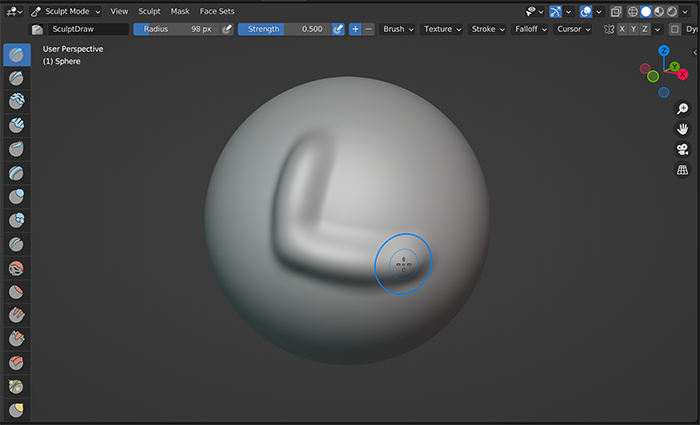Set brush direction to Subtract (−)
Screen dimensions: 700x425
pyautogui.click(x=368, y=29)
